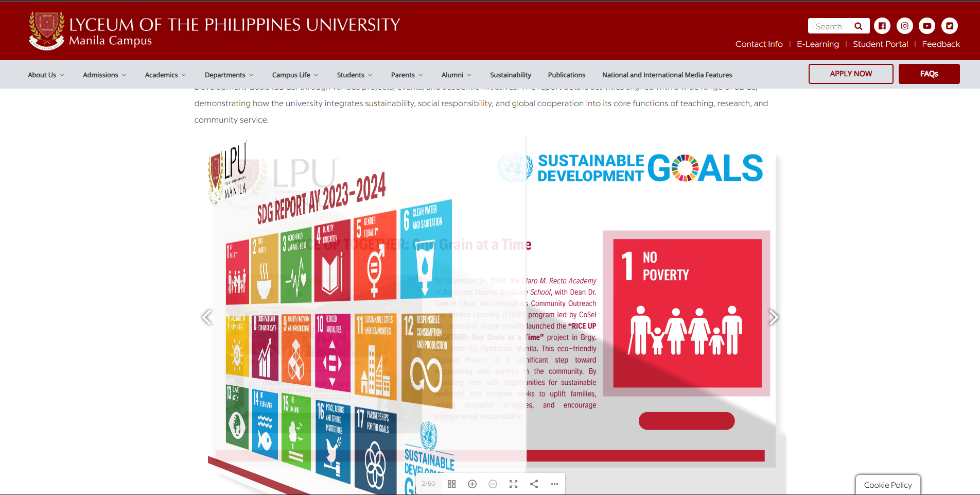The image size is (980, 495).
Task: Zoom in on the flipbook
Action: tap(472, 484)
